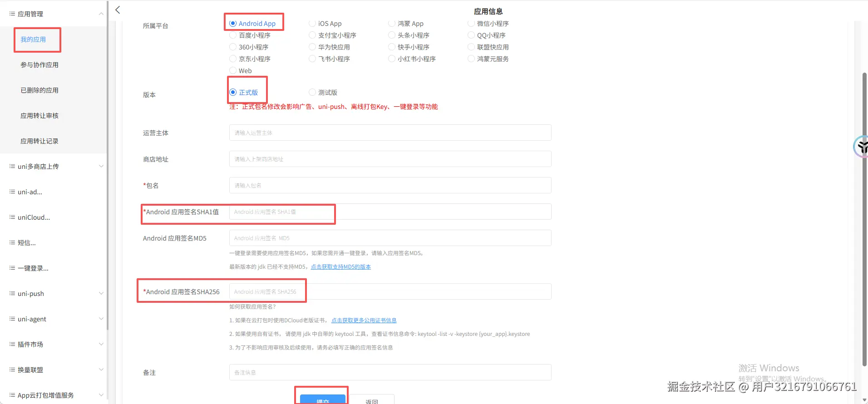868x404 pixels.
Task: Select the 华为快应用 radio button
Action: (312, 47)
